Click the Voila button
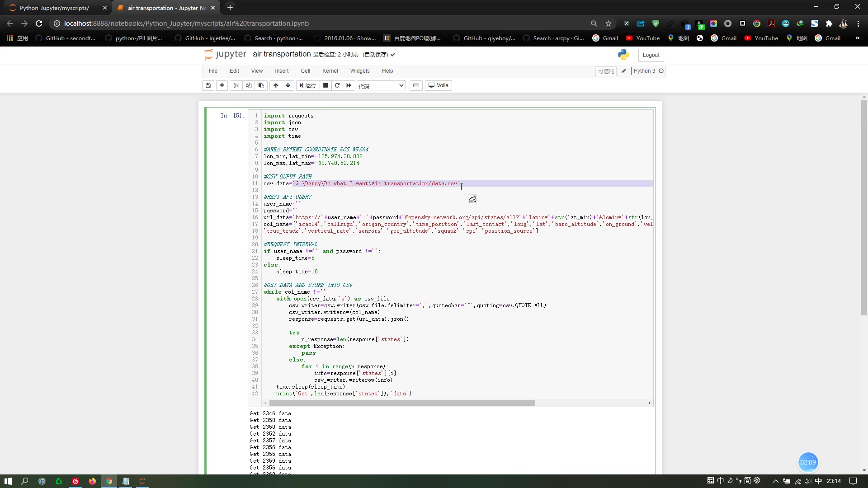This screenshot has height=488, width=868. pos(439,85)
